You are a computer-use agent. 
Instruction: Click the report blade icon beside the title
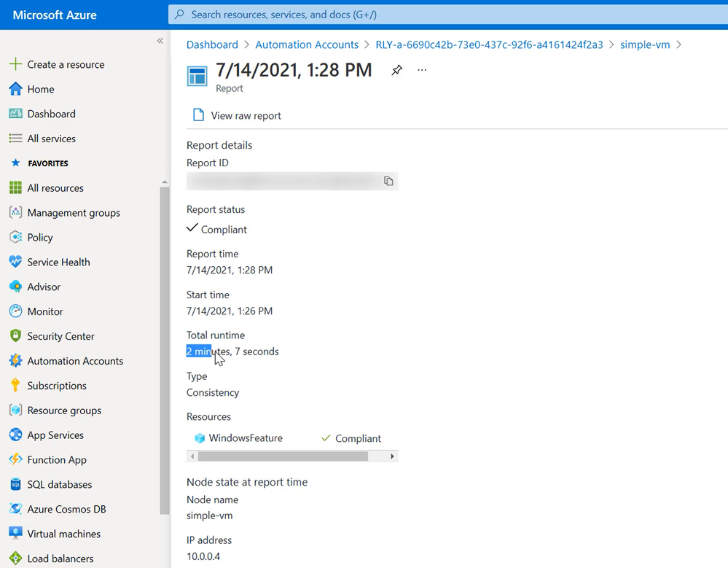point(197,76)
